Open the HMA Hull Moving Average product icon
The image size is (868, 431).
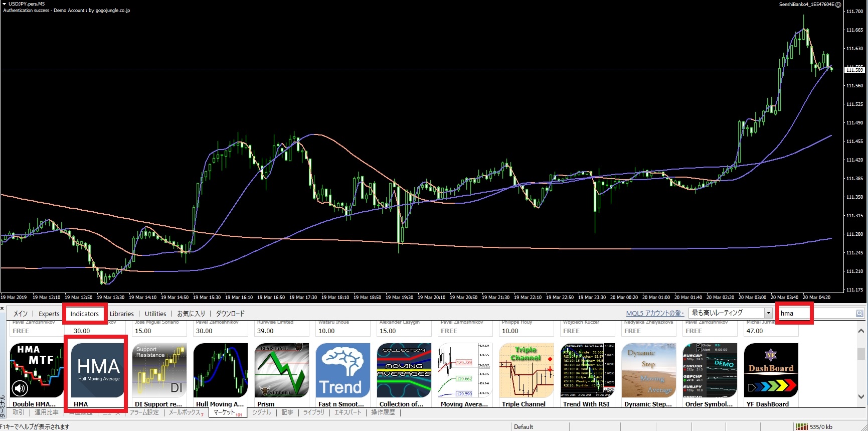[x=98, y=370]
